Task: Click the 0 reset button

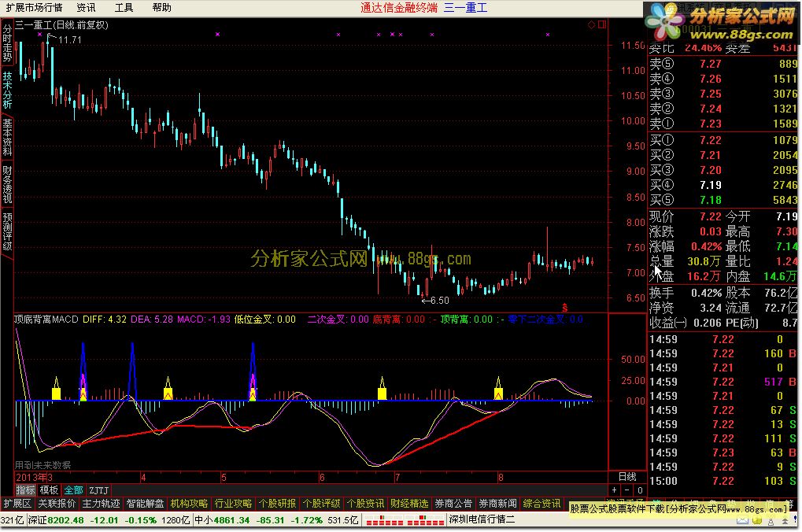Action: tap(639, 490)
